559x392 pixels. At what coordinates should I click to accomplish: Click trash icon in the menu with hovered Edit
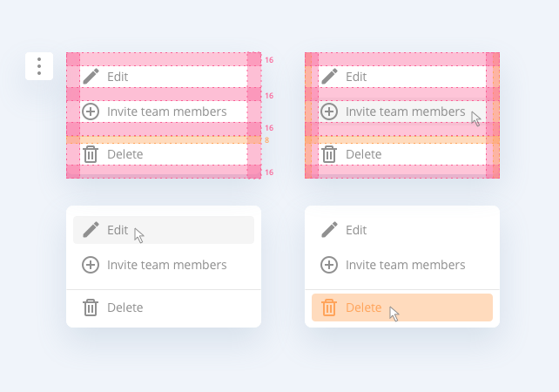(x=91, y=308)
